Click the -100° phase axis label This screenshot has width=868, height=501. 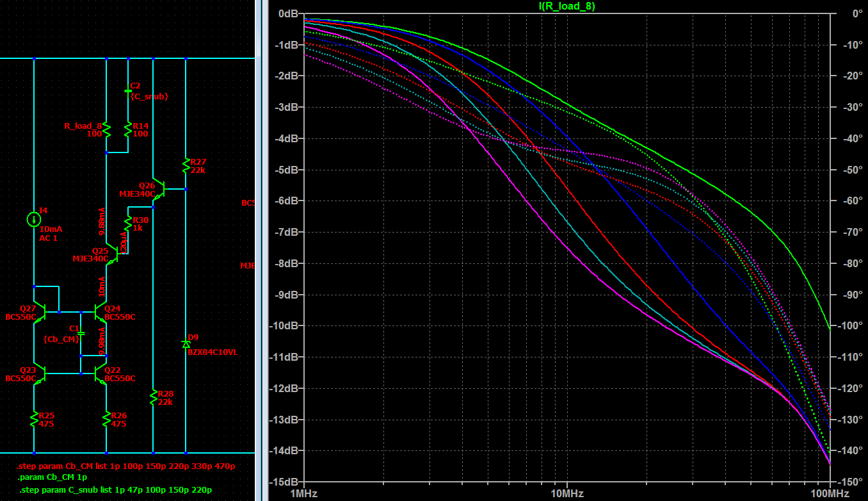pos(851,326)
